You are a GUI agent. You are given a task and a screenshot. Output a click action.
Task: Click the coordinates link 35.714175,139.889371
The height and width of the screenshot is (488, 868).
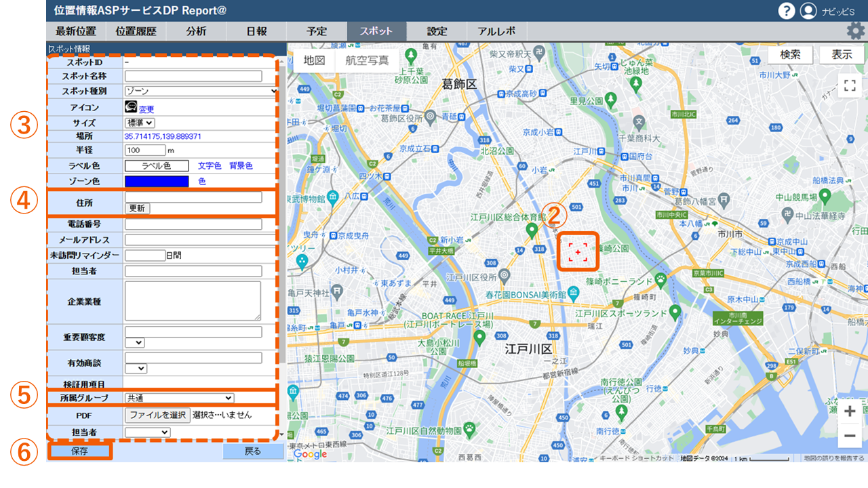point(163,136)
